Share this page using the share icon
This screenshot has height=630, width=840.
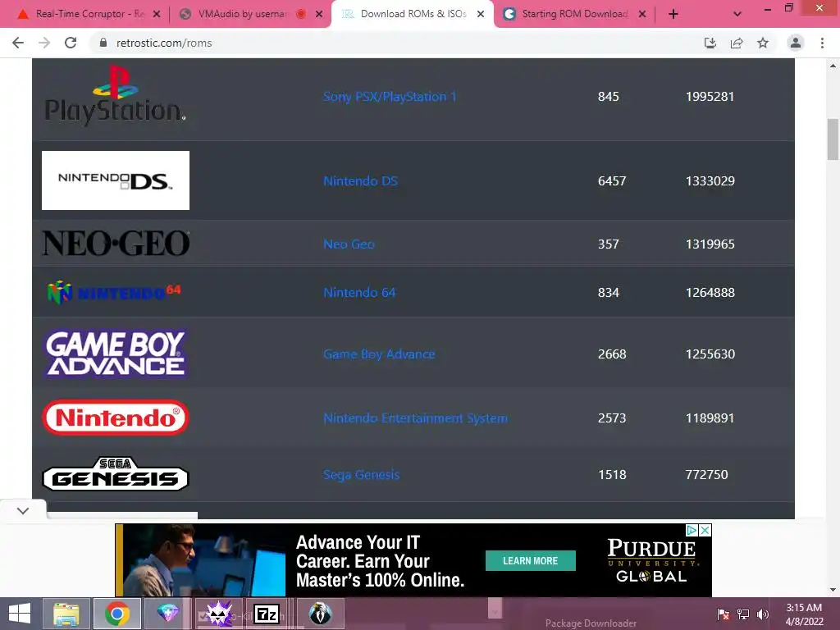[x=737, y=43]
